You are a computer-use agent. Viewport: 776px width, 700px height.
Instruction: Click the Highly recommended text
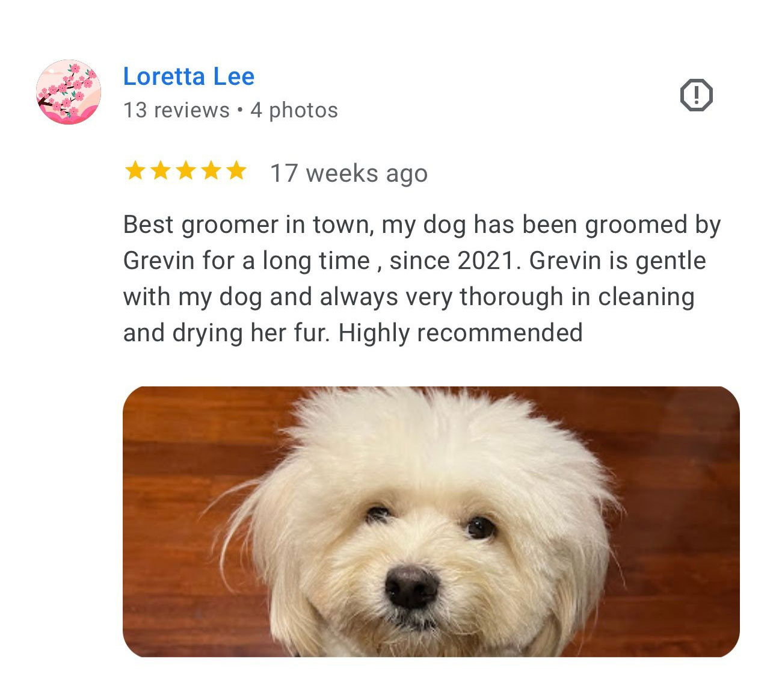click(x=460, y=333)
